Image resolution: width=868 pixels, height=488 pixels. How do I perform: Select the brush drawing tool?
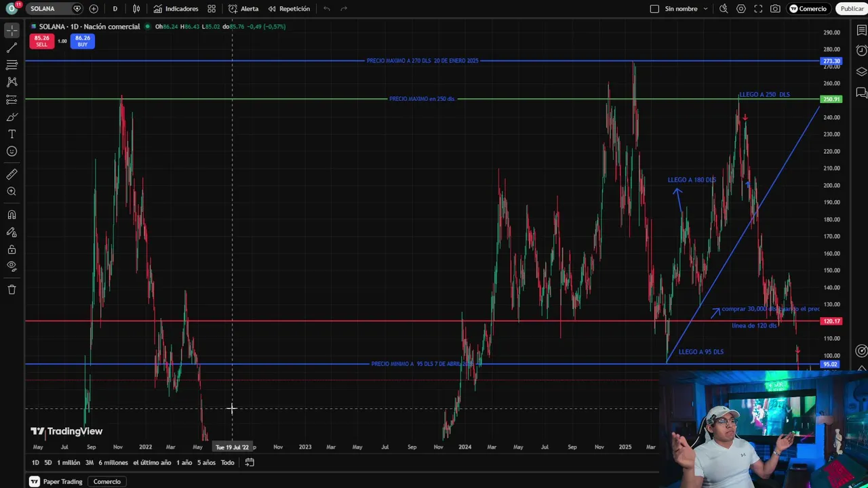(x=12, y=117)
